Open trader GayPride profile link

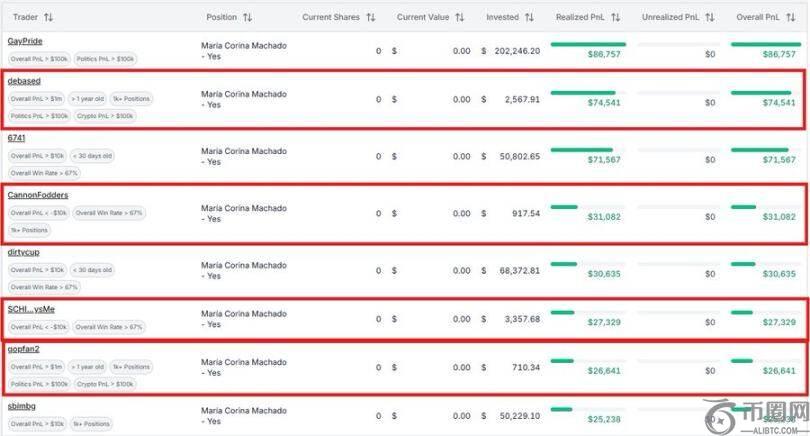[x=25, y=41]
